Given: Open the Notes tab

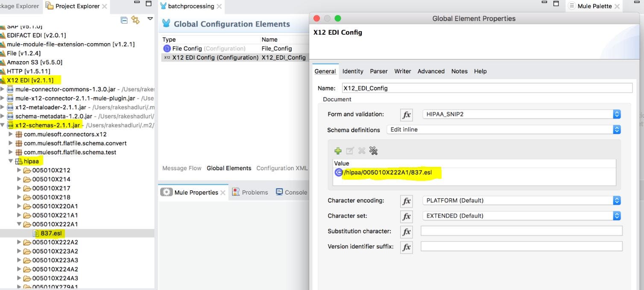Looking at the screenshot, I should click(460, 71).
